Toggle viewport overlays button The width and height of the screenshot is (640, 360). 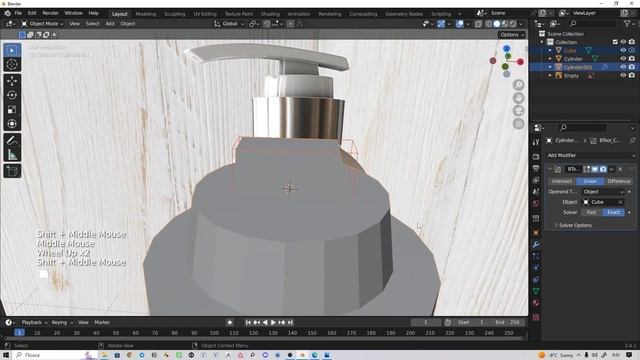tap(460, 24)
